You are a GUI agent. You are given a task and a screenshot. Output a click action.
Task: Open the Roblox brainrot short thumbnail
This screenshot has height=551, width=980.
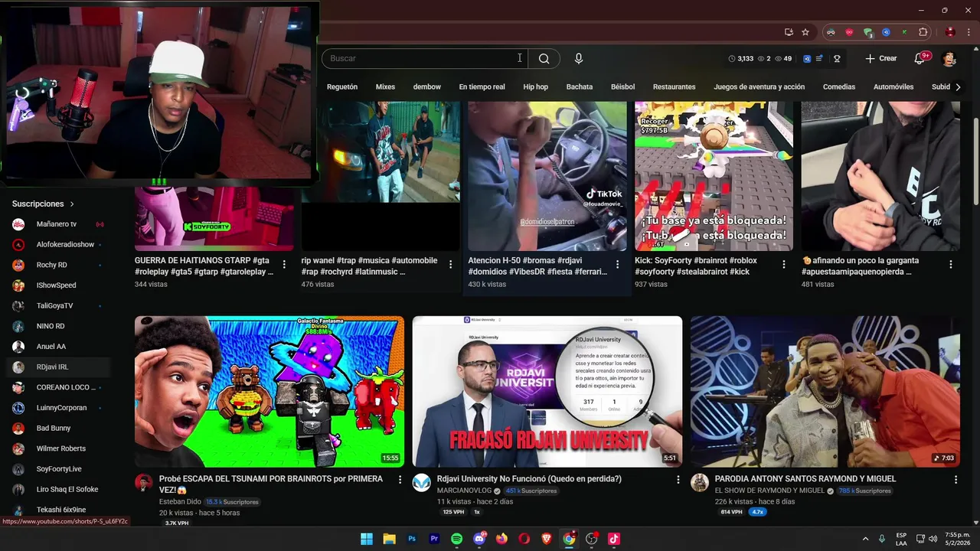click(x=714, y=176)
